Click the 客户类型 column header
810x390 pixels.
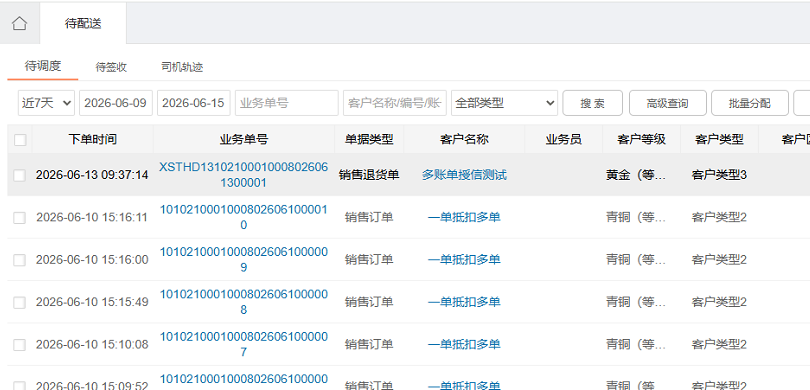tap(719, 139)
